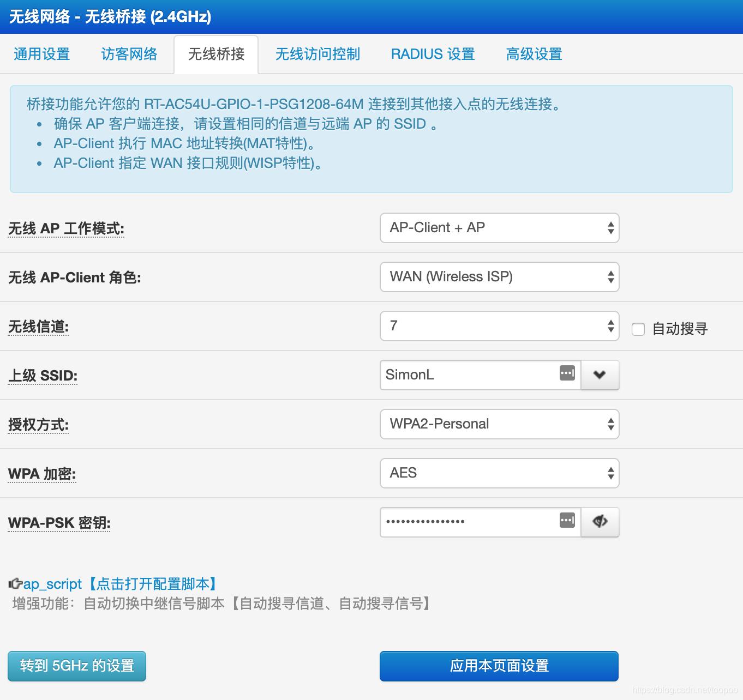Switch to the 访客网络 tab
The height and width of the screenshot is (700, 743).
[x=128, y=54]
